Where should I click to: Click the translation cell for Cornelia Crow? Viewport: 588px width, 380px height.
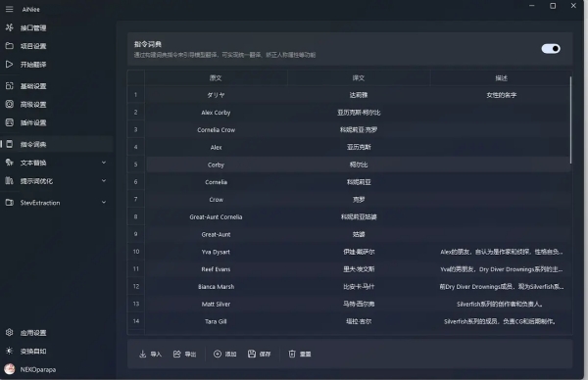coord(359,129)
